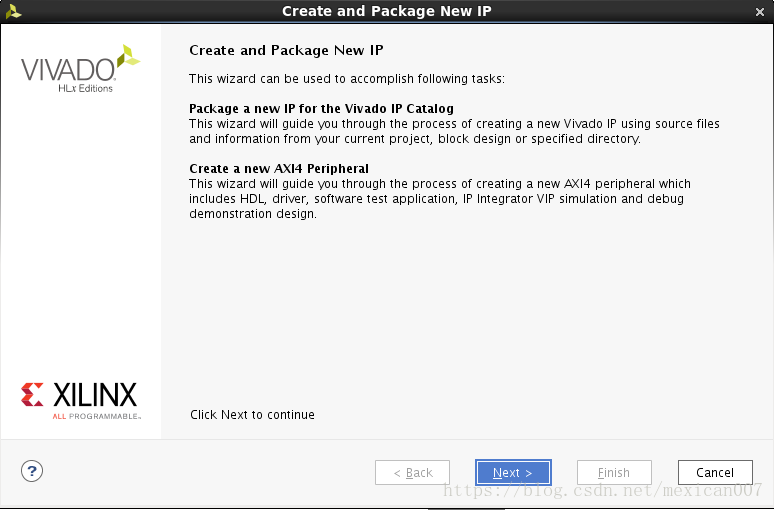
Task: Click the XILINX wordmark in the sidebar
Action: pos(95,394)
